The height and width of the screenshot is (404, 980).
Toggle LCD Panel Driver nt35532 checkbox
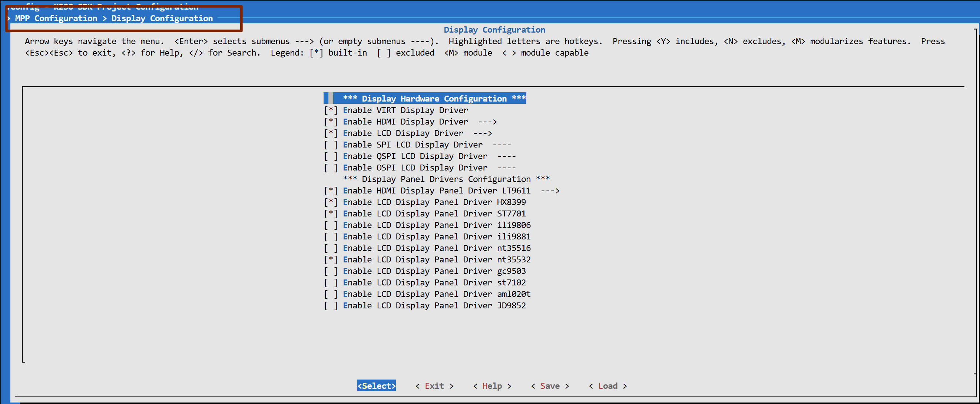(x=331, y=260)
